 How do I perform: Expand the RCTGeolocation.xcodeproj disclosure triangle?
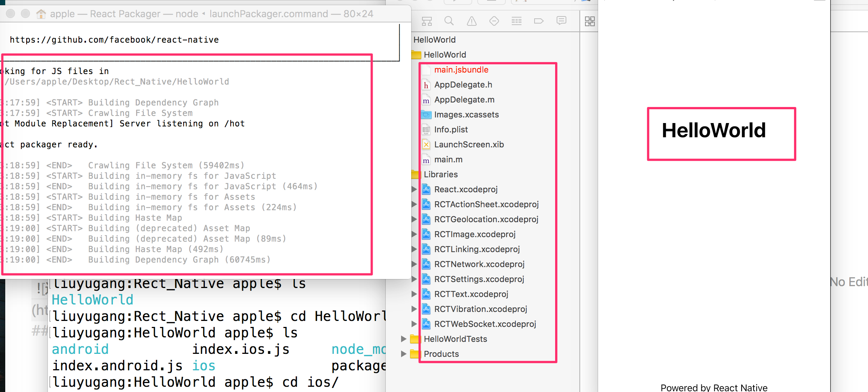[414, 219]
